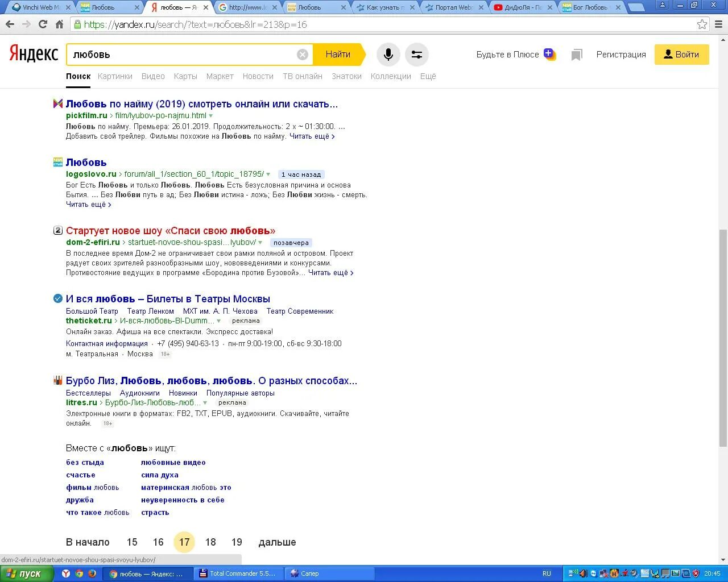Viewport: 728px width, 582px height.
Task: Reload the page with the refresh icon
Action: tap(43, 24)
